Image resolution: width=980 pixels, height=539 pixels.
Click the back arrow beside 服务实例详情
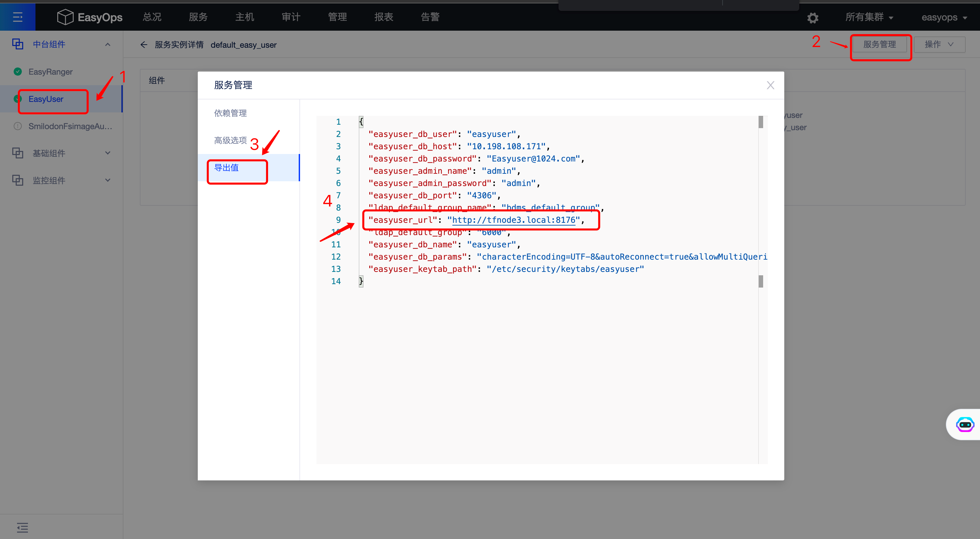point(144,45)
